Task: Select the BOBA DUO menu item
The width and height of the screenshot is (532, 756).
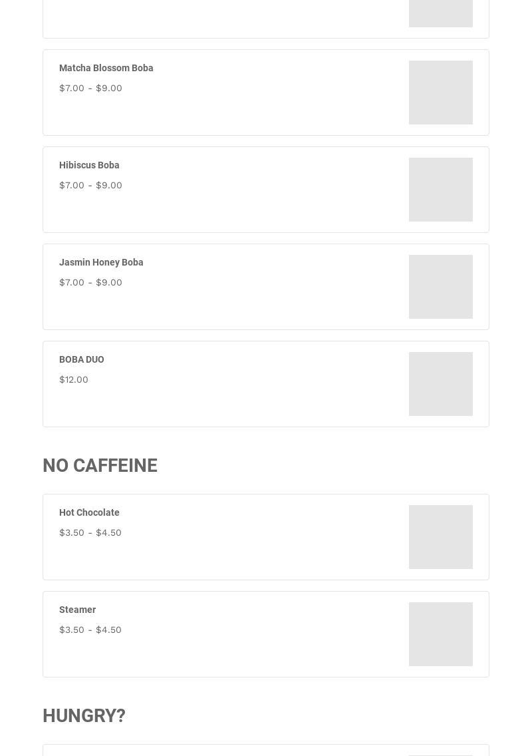Action: (x=82, y=359)
